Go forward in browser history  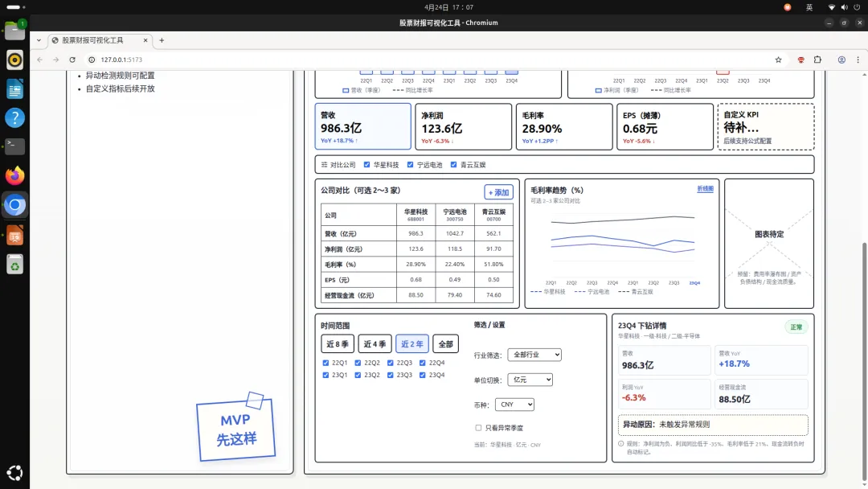(56, 60)
